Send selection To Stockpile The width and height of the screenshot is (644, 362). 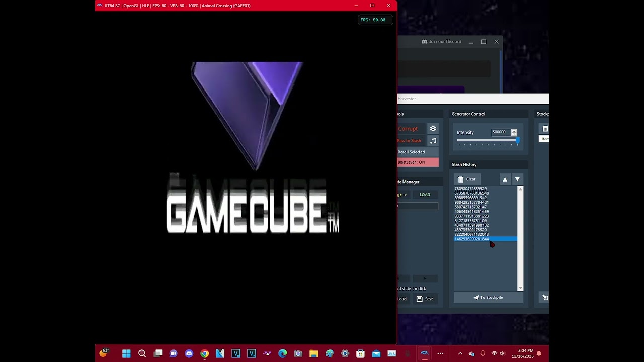(x=488, y=298)
